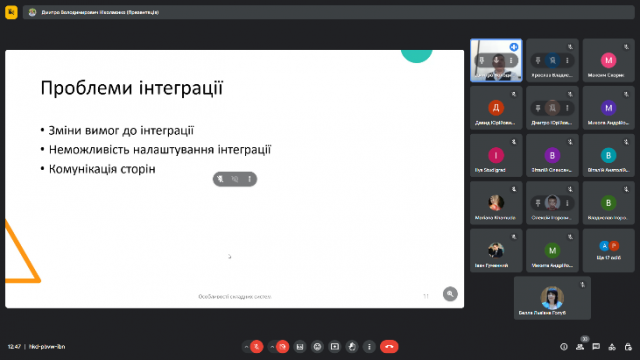
Task: Select Віталій's tile with teal B avatar
Action: coord(609,156)
